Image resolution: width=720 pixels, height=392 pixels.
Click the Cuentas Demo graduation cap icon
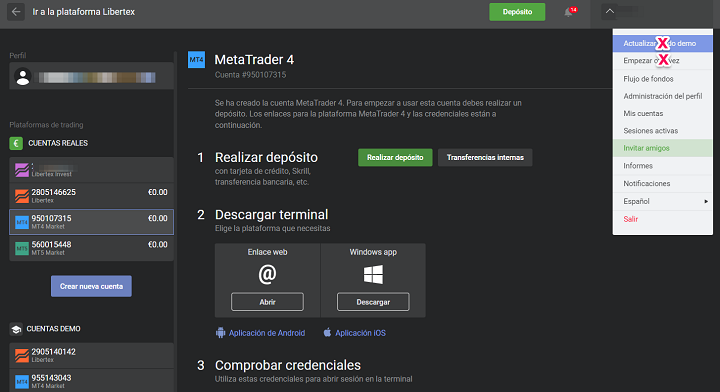[16, 329]
